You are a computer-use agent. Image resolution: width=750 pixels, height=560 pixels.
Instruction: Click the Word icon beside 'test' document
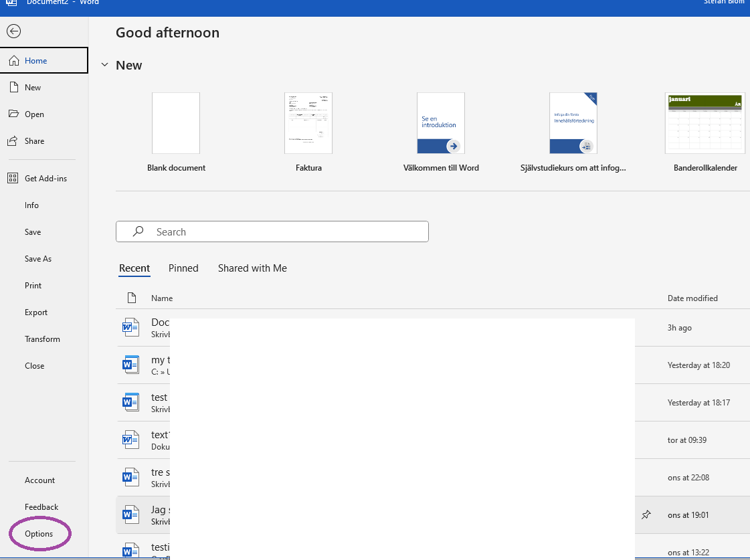pyautogui.click(x=130, y=402)
